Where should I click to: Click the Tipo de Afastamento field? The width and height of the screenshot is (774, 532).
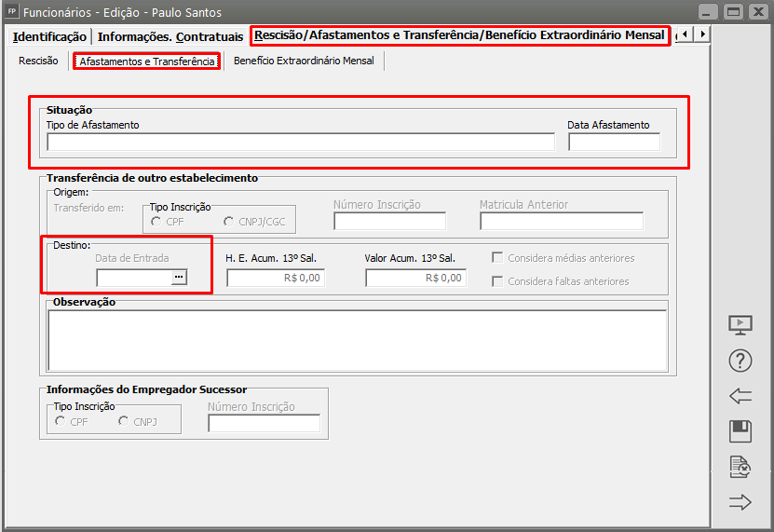[x=300, y=143]
